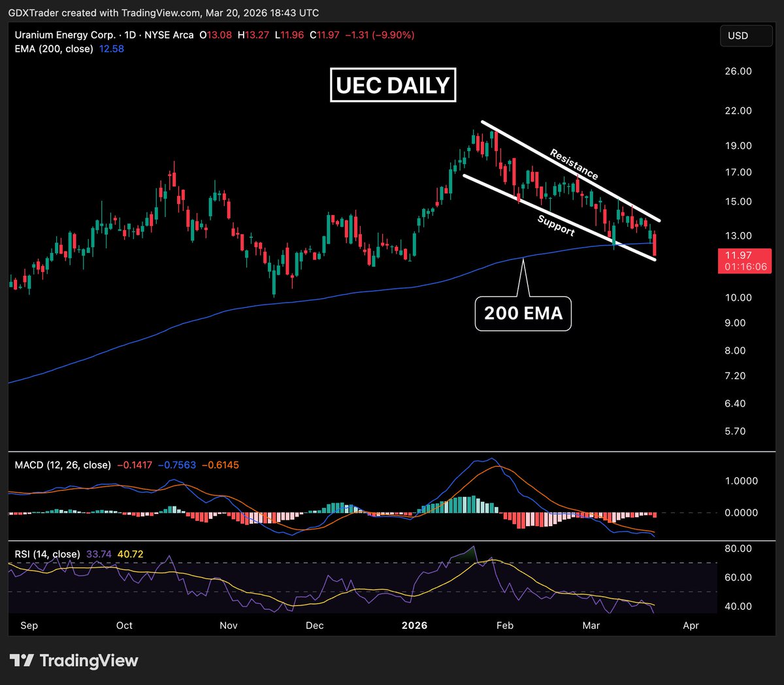
Task: Select the RSI (14, close) legend
Action: 46,553
